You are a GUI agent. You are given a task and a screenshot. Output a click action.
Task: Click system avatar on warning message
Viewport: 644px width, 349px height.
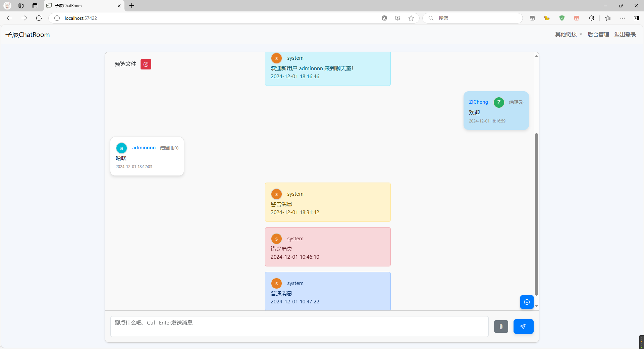click(276, 194)
